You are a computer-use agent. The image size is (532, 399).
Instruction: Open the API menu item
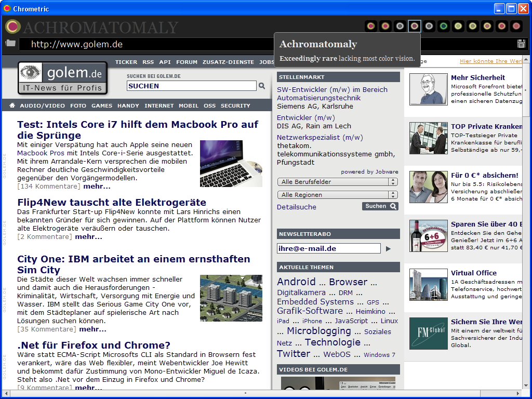tap(165, 62)
